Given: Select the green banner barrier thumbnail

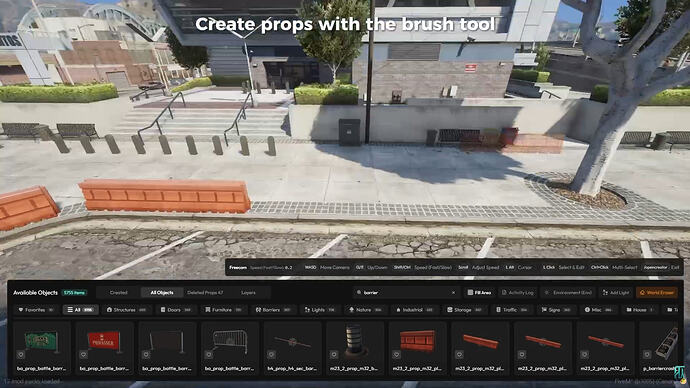Looking at the screenshot, I should coord(41,342).
